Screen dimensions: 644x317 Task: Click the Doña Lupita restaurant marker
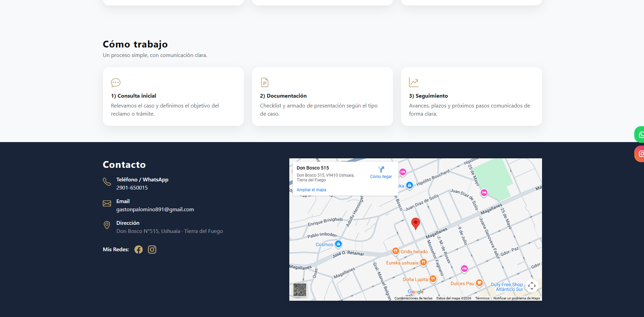coord(433,279)
